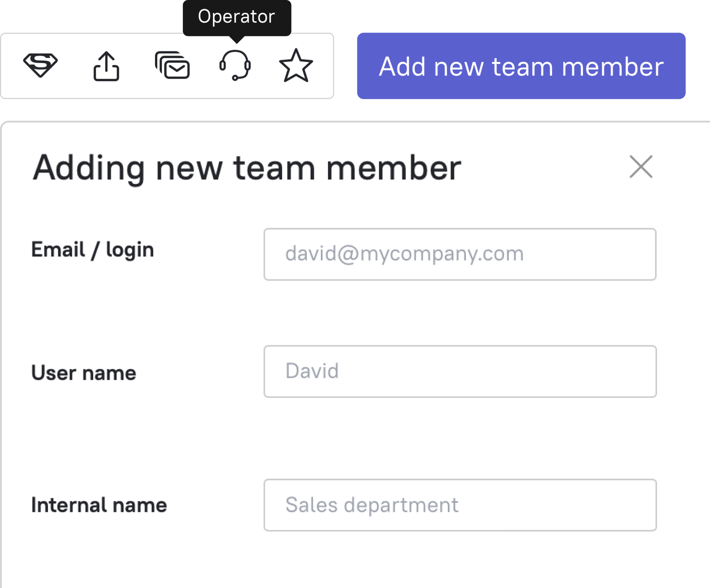This screenshot has width=710, height=588.
Task: Click the Email / login label
Action: click(93, 250)
